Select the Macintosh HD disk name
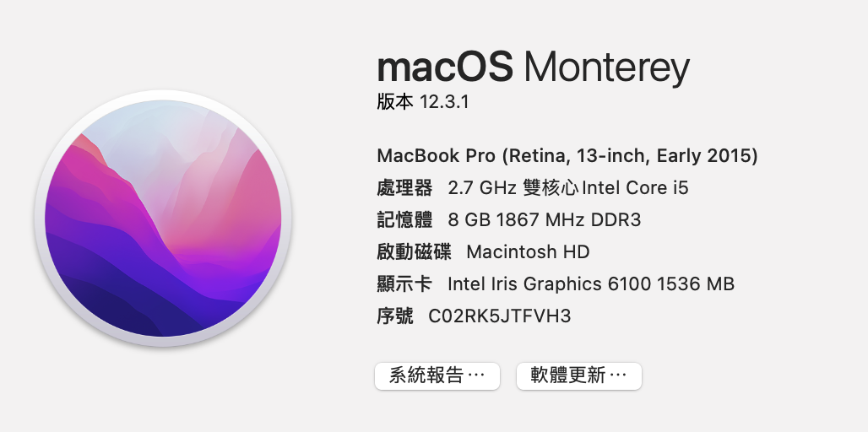Viewport: 868px width, 432px height. (x=528, y=252)
